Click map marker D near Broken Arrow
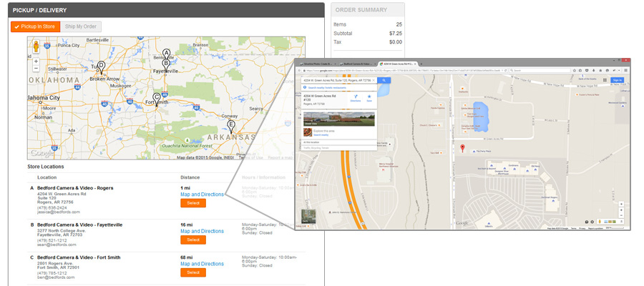The height and width of the screenshot is (286, 644). [101, 67]
